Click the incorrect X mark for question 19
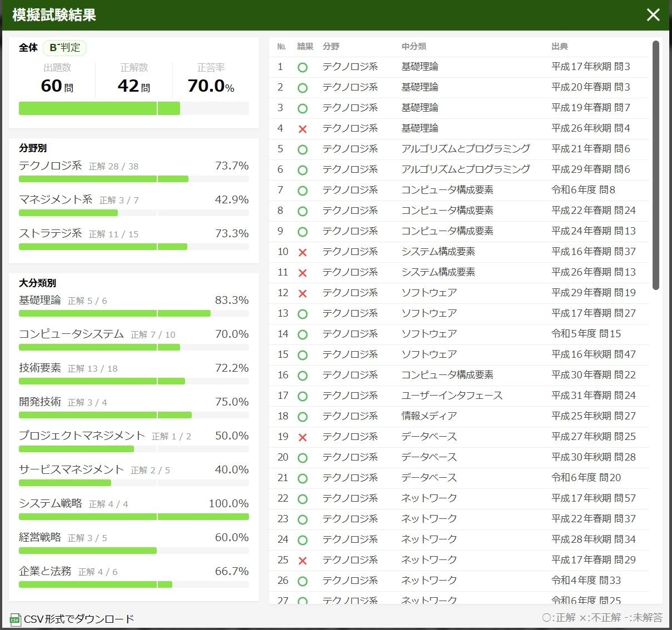 302,437
